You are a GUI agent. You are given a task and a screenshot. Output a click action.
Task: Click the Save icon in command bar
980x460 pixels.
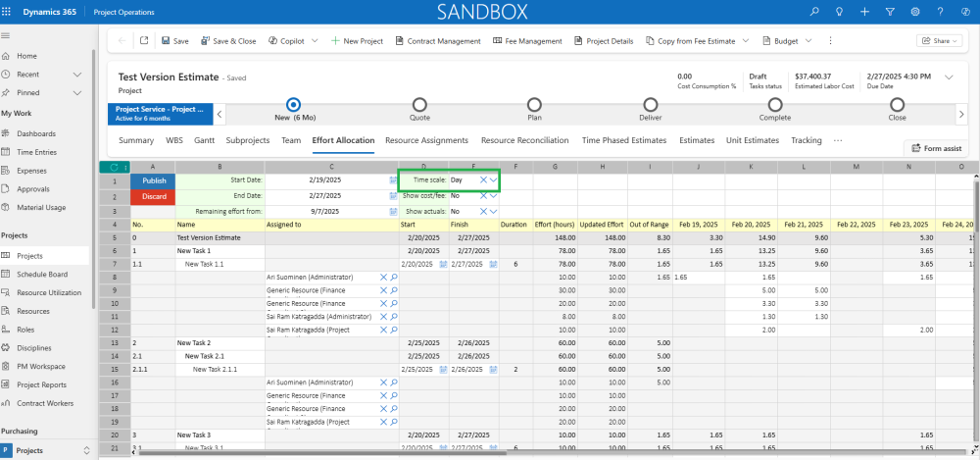167,41
